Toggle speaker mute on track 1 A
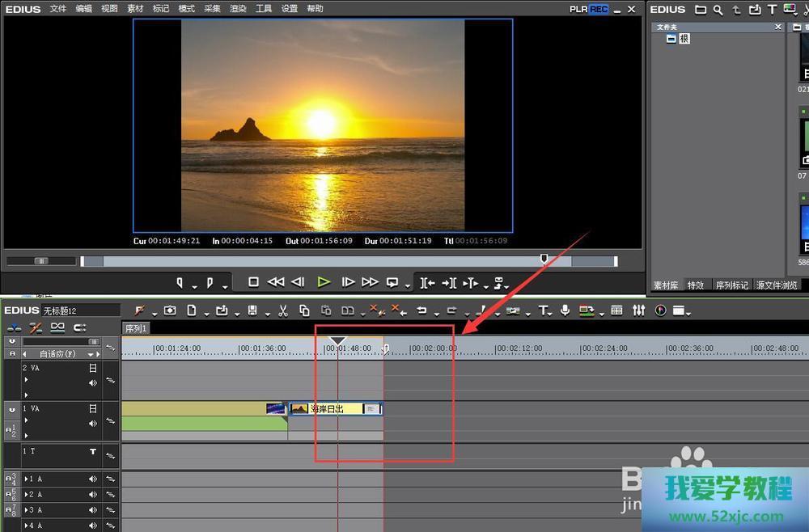The image size is (809, 532). click(x=93, y=479)
